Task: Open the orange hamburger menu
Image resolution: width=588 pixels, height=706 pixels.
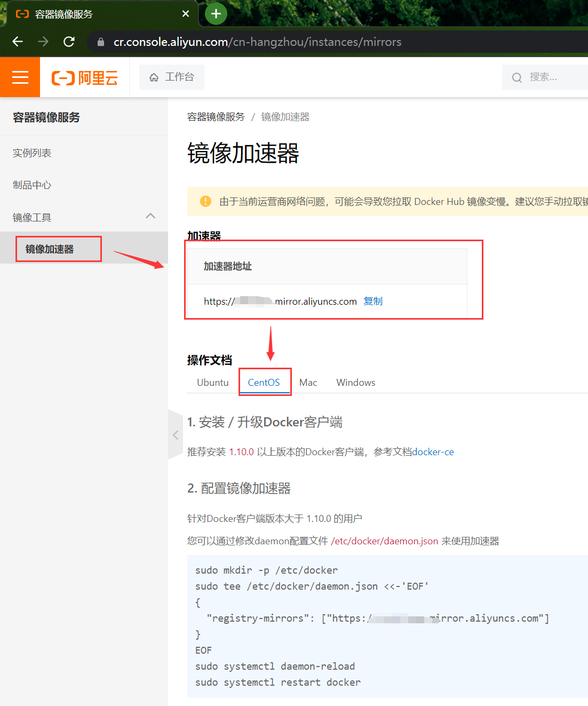Action: 20,77
